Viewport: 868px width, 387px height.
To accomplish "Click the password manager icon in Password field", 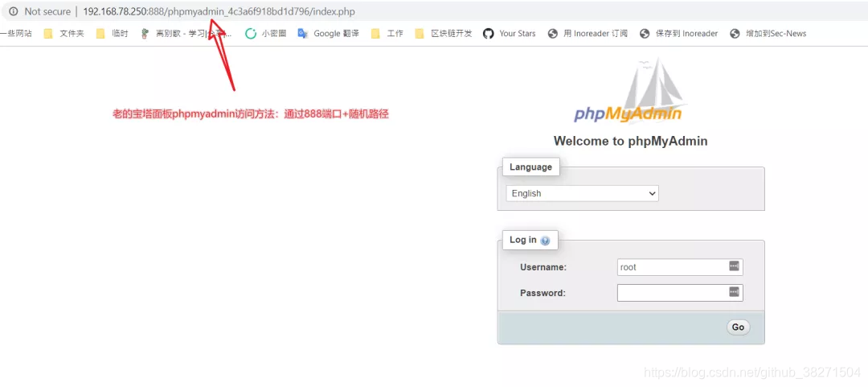I will (734, 291).
